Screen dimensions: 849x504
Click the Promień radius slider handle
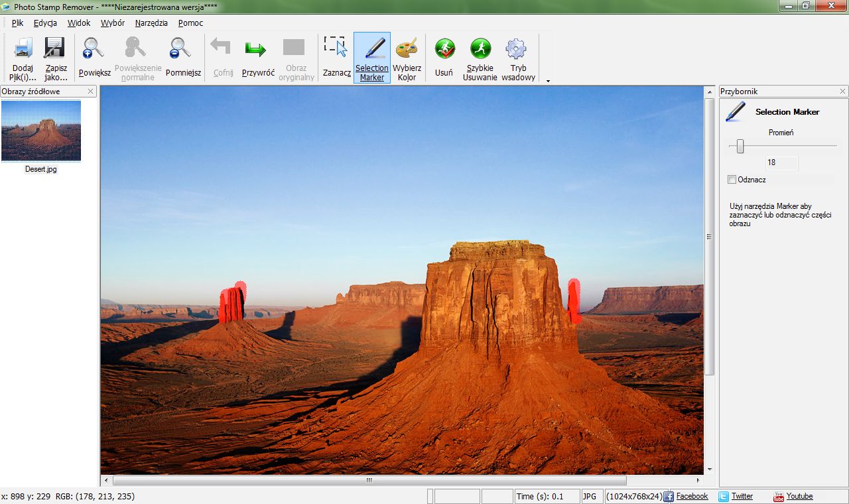pyautogui.click(x=740, y=147)
